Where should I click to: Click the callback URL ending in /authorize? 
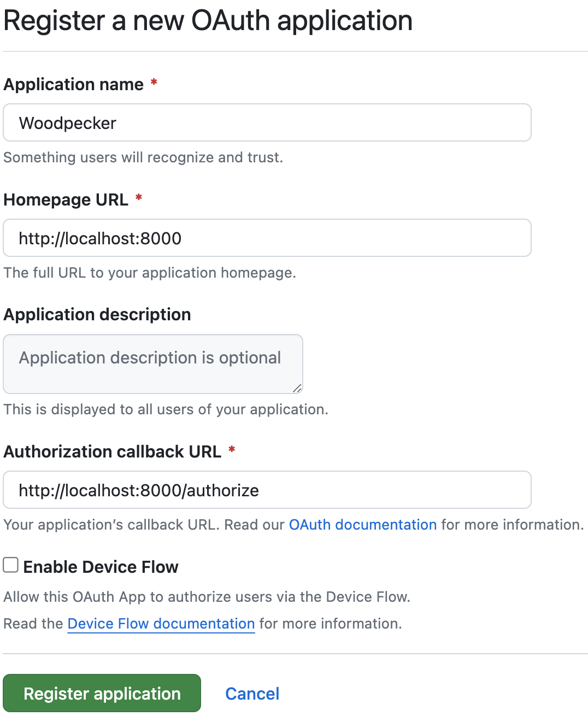coord(139,490)
